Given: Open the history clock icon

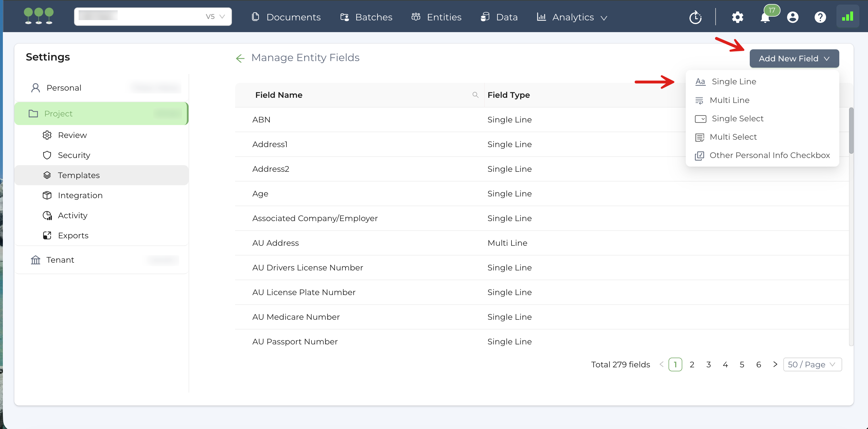Looking at the screenshot, I should (x=695, y=17).
